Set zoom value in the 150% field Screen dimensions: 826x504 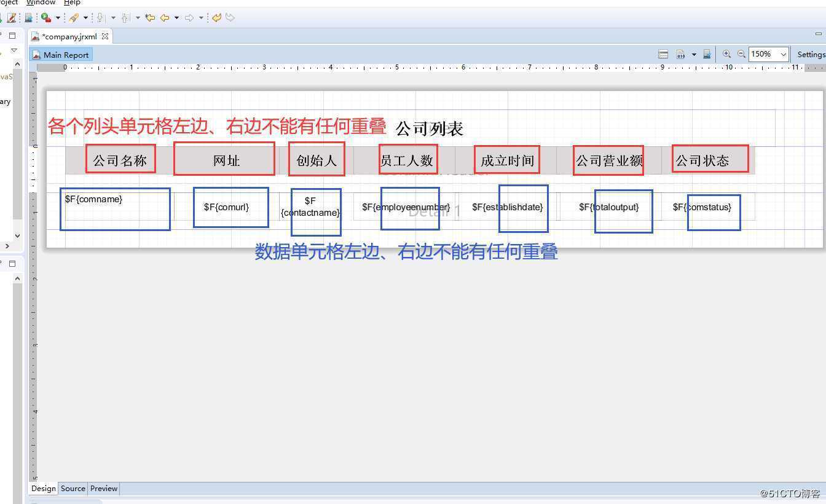coord(762,54)
